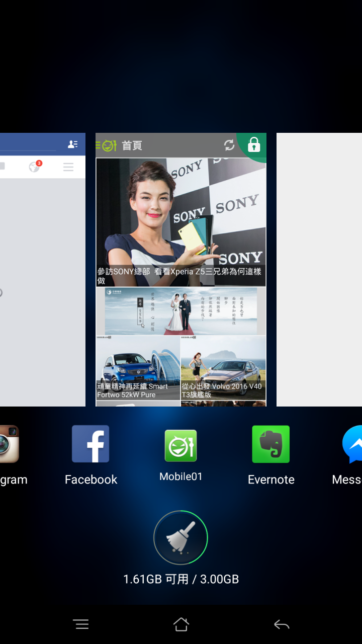Tap the globe notifications icon in Facebook card
Image resolution: width=362 pixels, height=644 pixels.
click(x=35, y=167)
